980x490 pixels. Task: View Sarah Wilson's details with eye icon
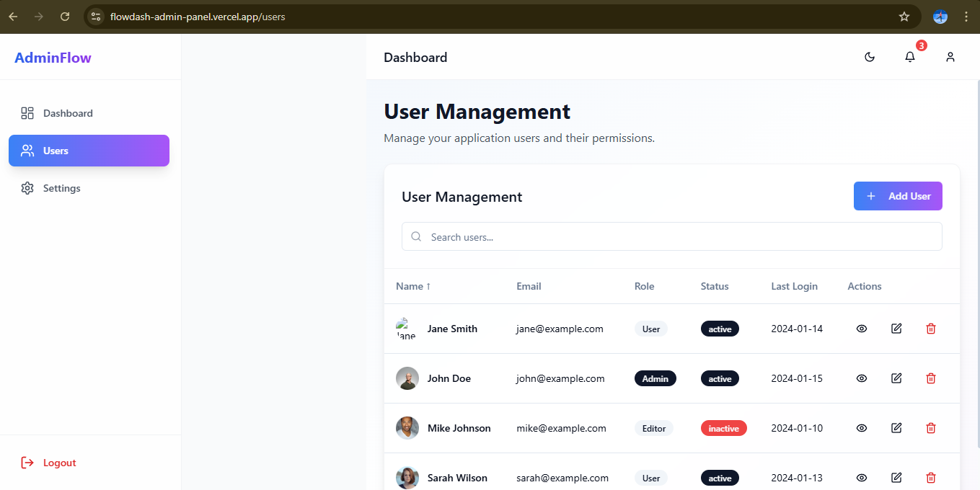861,478
